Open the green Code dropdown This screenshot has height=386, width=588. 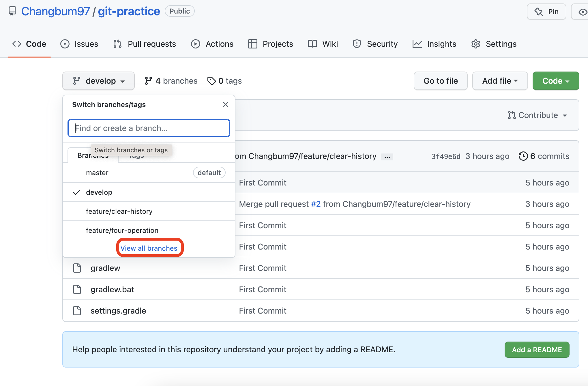click(x=555, y=81)
